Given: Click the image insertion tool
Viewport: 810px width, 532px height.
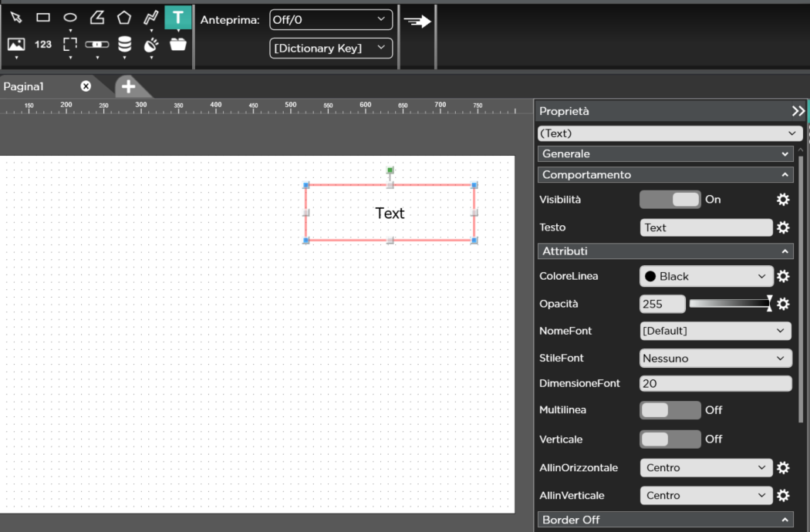Looking at the screenshot, I should pyautogui.click(x=16, y=45).
